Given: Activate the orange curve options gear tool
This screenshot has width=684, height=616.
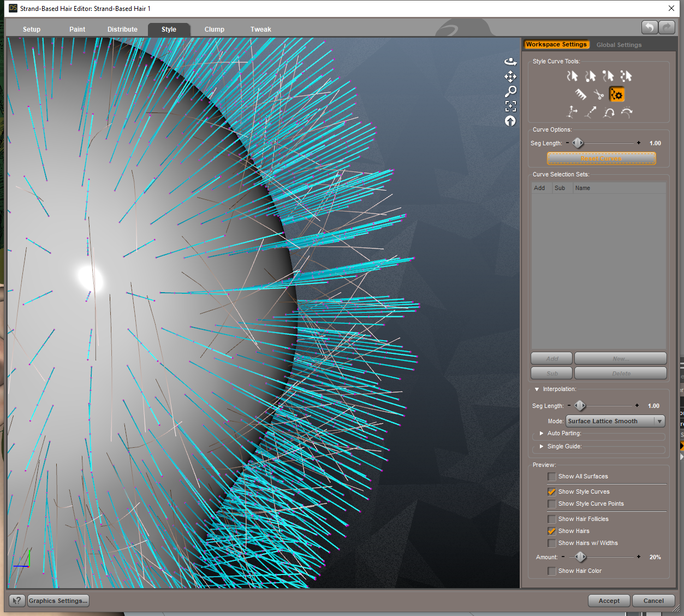Looking at the screenshot, I should tap(617, 94).
